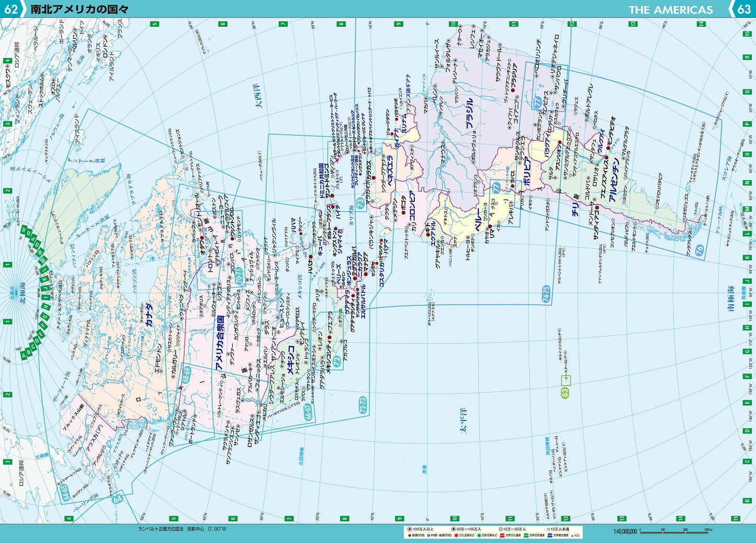Click the 南北アメリカの国々 page title
756x543 pixels.
[x=78, y=9]
